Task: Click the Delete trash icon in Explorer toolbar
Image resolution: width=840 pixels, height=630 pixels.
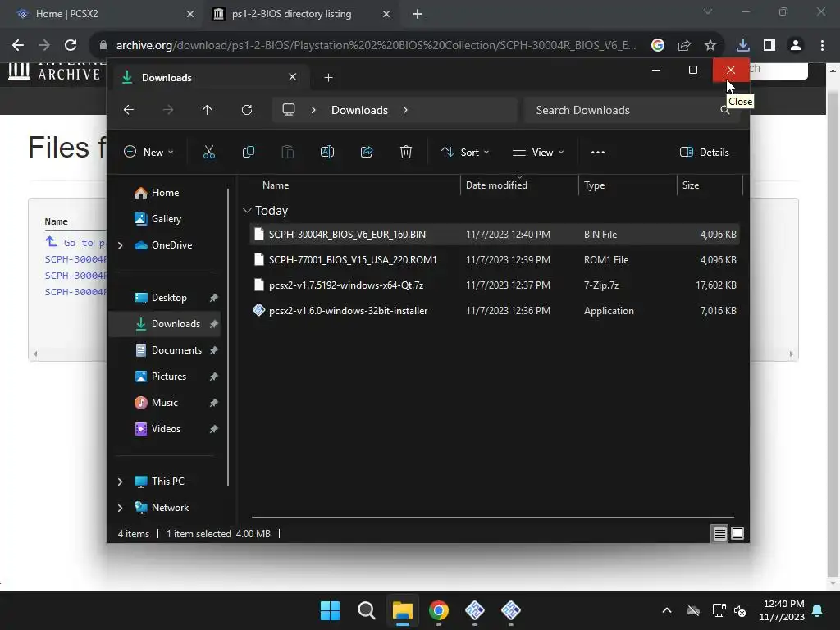Action: (x=406, y=152)
